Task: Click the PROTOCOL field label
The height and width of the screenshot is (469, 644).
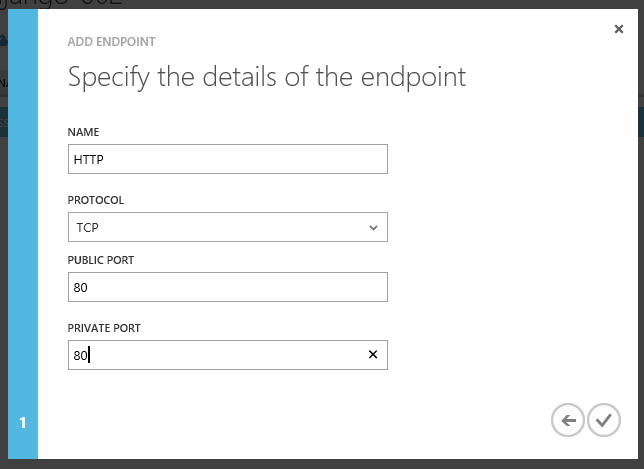Action: [x=96, y=200]
